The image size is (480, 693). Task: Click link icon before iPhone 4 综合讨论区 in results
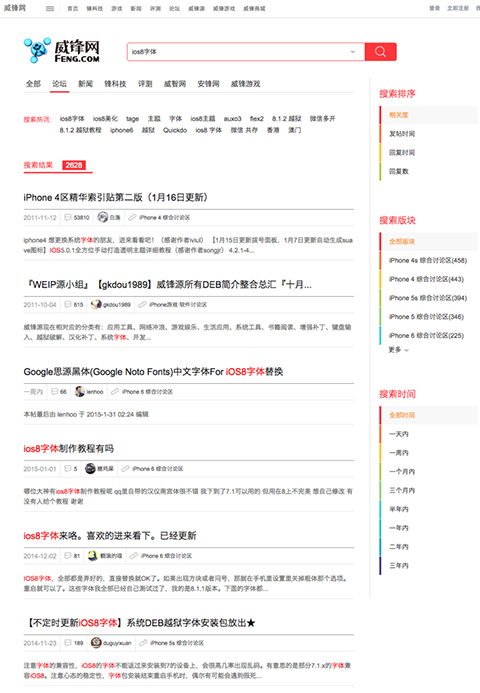pos(132,217)
